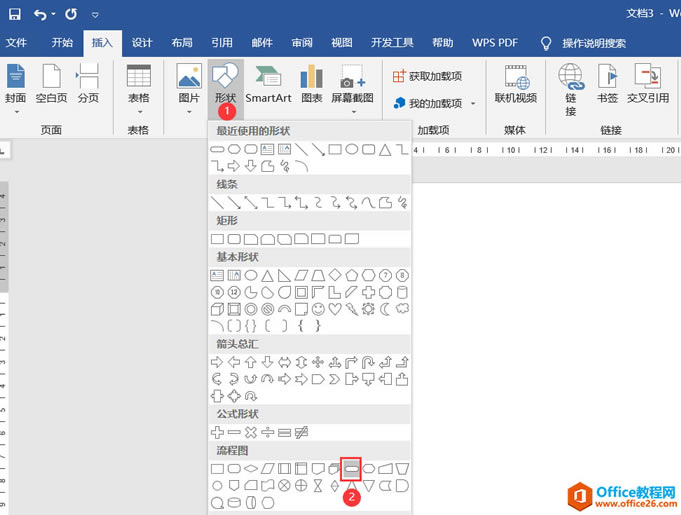The image size is (681, 515).
Task: Select the donut ring basic shape
Action: pyautogui.click(x=251, y=309)
